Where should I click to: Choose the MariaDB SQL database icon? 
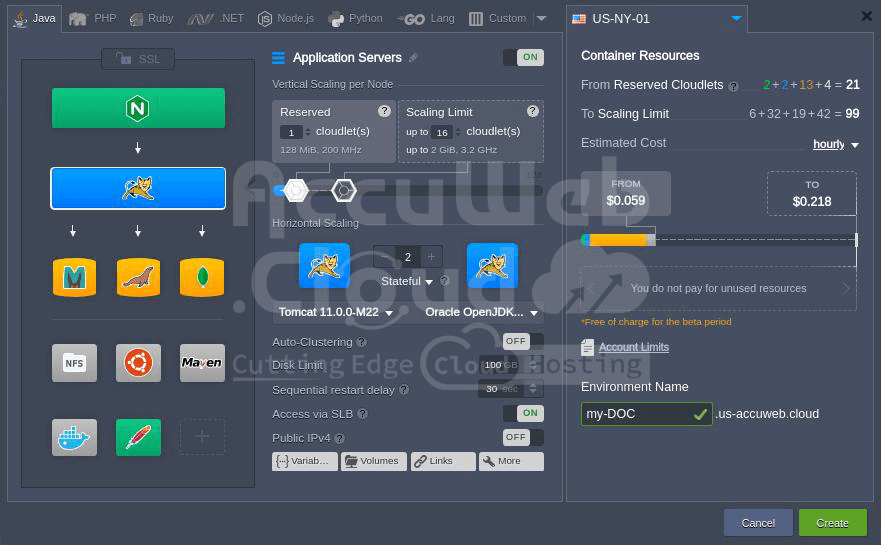(138, 277)
